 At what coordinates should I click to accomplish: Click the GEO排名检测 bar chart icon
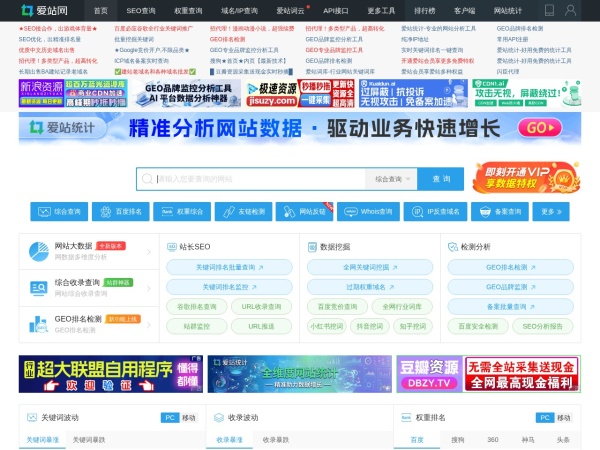coord(39,324)
